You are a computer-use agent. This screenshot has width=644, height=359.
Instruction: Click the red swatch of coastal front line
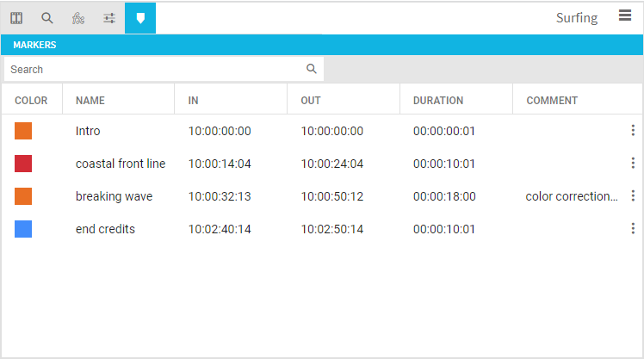(23, 164)
